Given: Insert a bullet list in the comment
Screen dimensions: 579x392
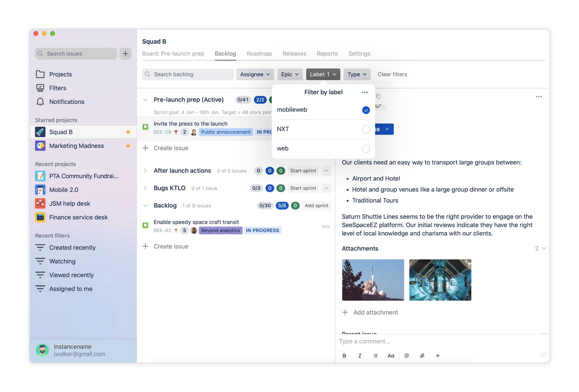Looking at the screenshot, I should (375, 356).
